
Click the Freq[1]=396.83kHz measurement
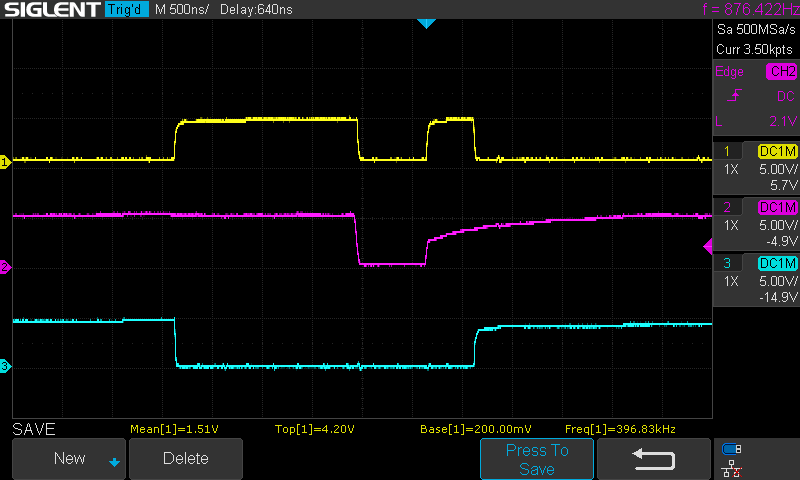click(620, 430)
